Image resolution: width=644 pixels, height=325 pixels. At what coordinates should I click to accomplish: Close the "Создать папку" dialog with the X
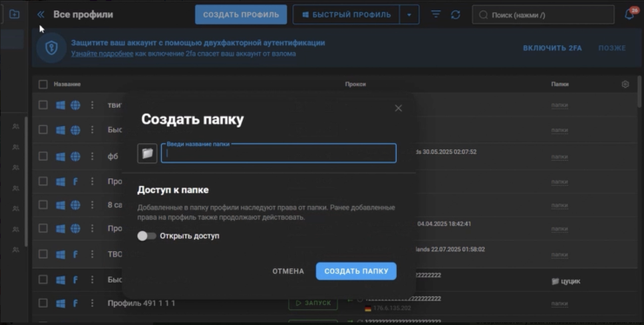click(399, 108)
